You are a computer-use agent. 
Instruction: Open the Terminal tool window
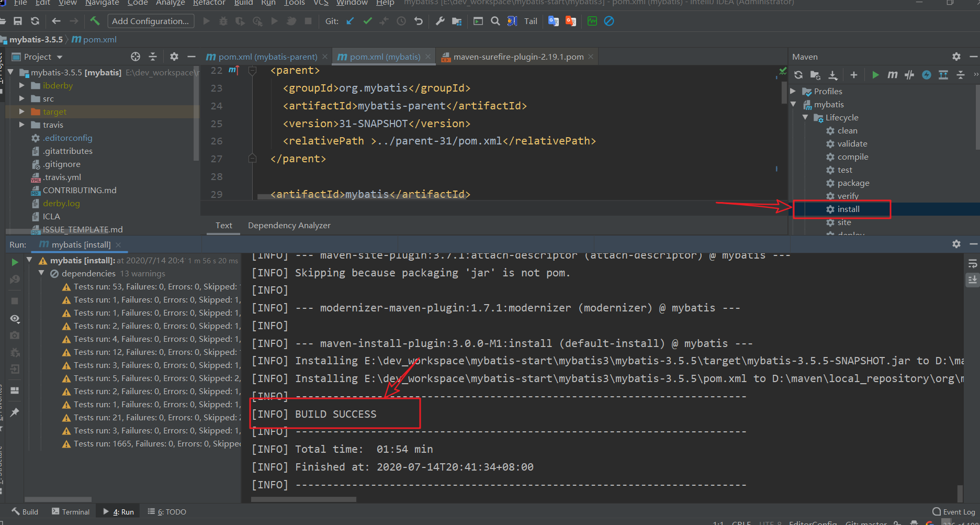(71, 512)
